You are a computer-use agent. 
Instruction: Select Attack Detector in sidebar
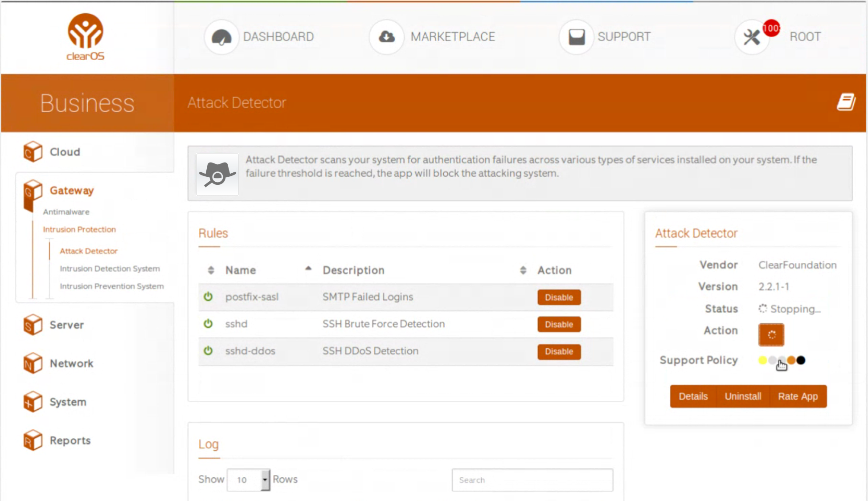pyautogui.click(x=89, y=251)
